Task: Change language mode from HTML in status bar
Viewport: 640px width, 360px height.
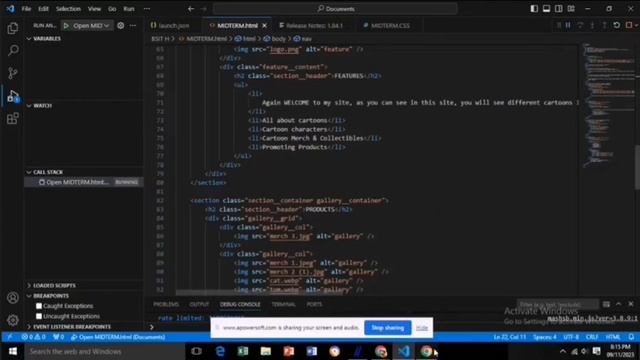Action: tap(613, 337)
